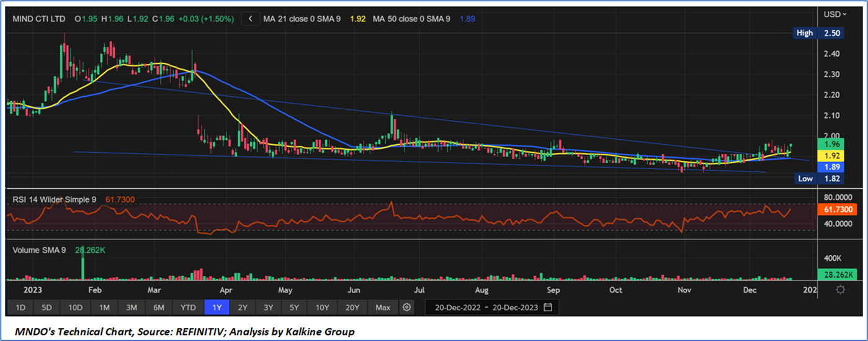This screenshot has width=868, height=341.
Task: Show the Max time range
Action: click(383, 307)
